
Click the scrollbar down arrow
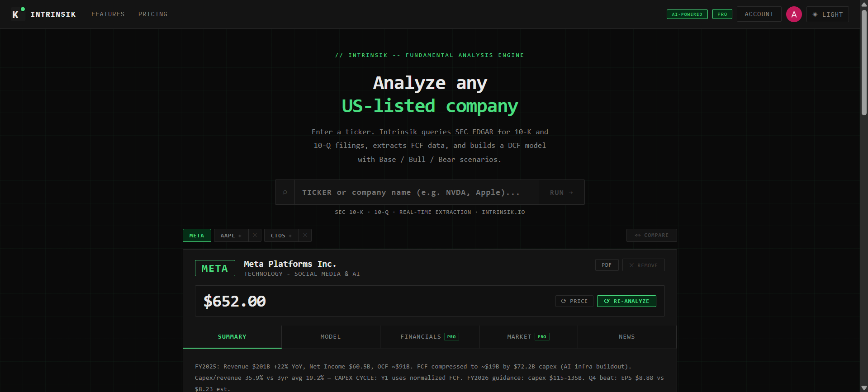tap(864, 388)
